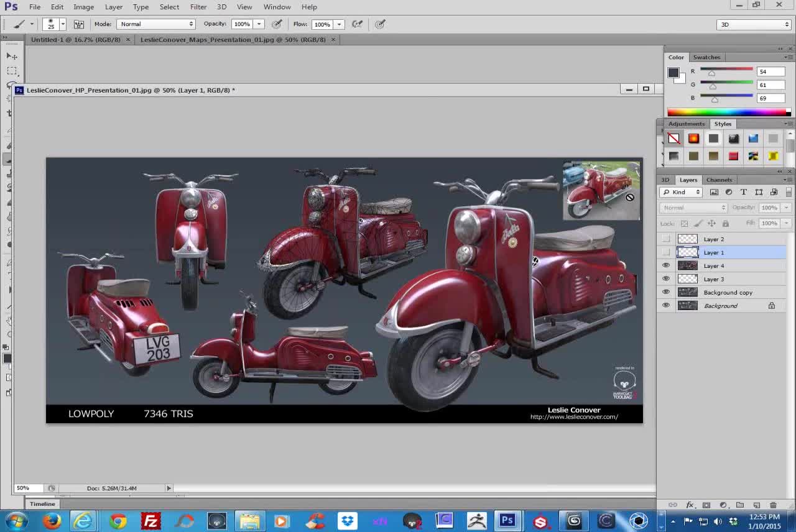Open the layer filter Kind dropdown
The width and height of the screenshot is (796, 532).
pos(681,192)
